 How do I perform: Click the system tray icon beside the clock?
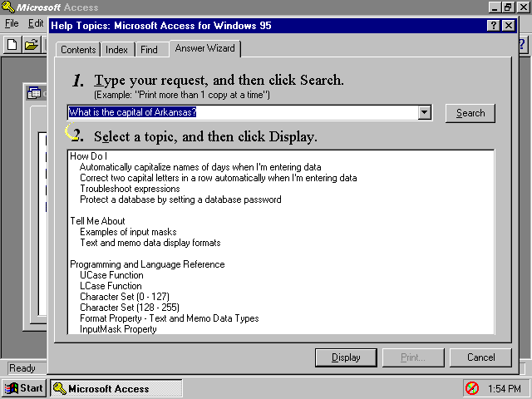(472, 388)
